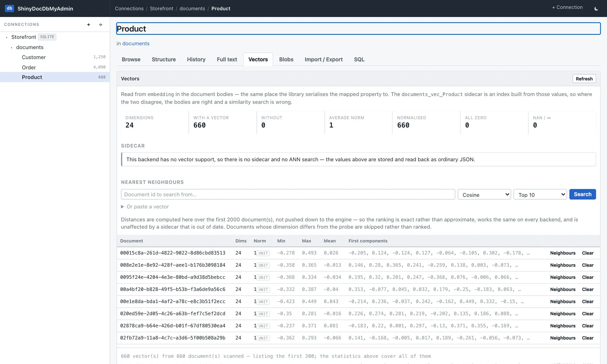The height and width of the screenshot is (364, 607).
Task: Click Neighbours for document 008e2e1e
Action: tap(563, 265)
